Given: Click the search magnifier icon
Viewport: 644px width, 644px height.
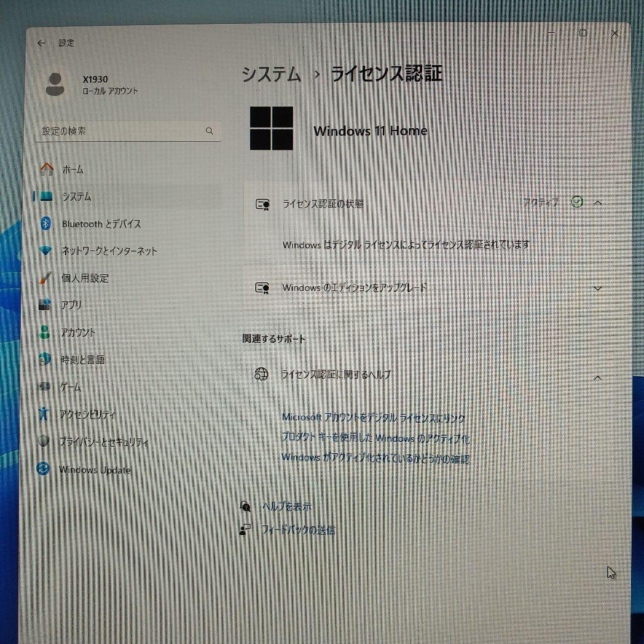Looking at the screenshot, I should click(209, 131).
